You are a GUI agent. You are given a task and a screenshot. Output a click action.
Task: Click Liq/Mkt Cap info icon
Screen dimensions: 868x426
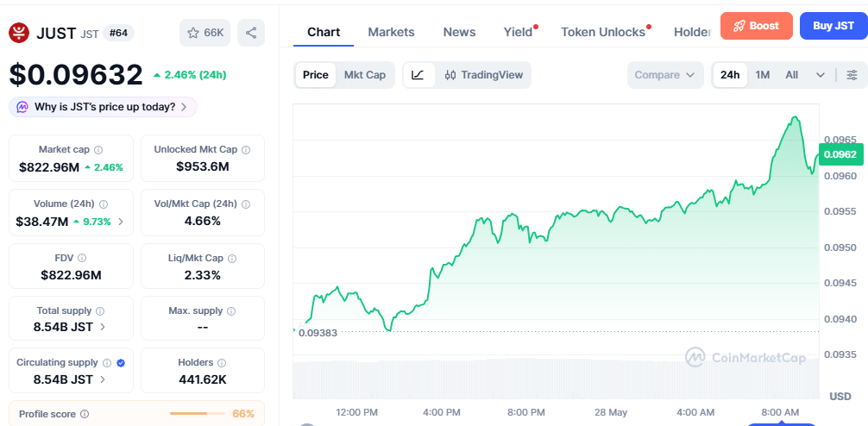click(232, 259)
